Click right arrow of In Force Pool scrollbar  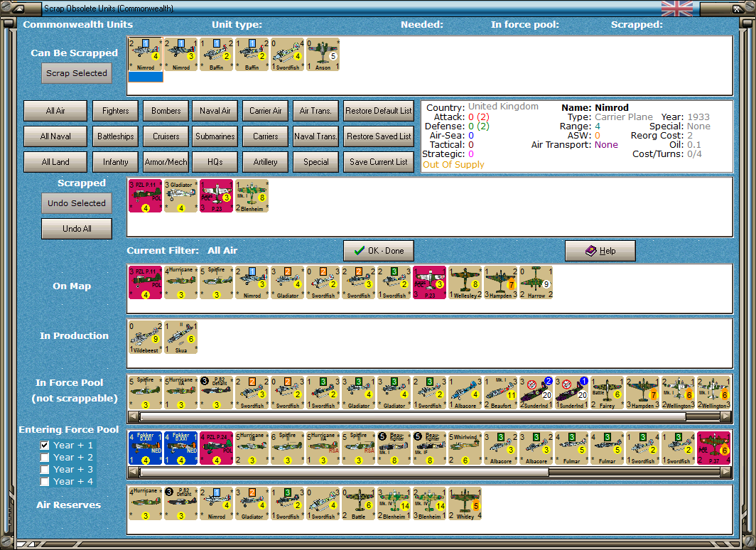725,416
